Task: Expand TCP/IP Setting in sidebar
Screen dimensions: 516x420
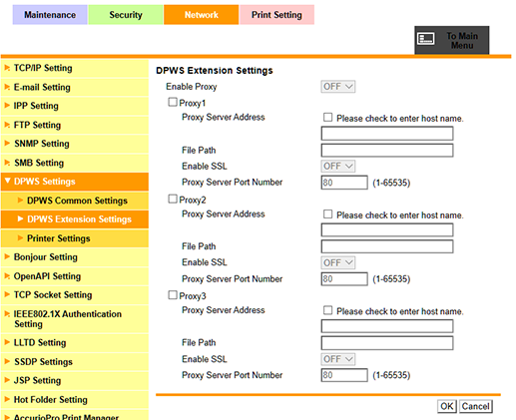Action: pyautogui.click(x=75, y=68)
